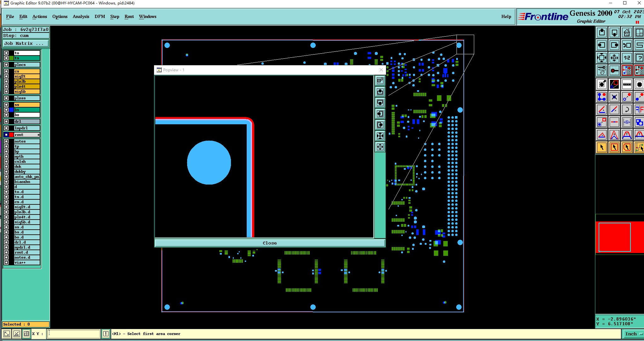The width and height of the screenshot is (644, 341).
Task: Click the X Y coordinate input field
Action: point(74,334)
